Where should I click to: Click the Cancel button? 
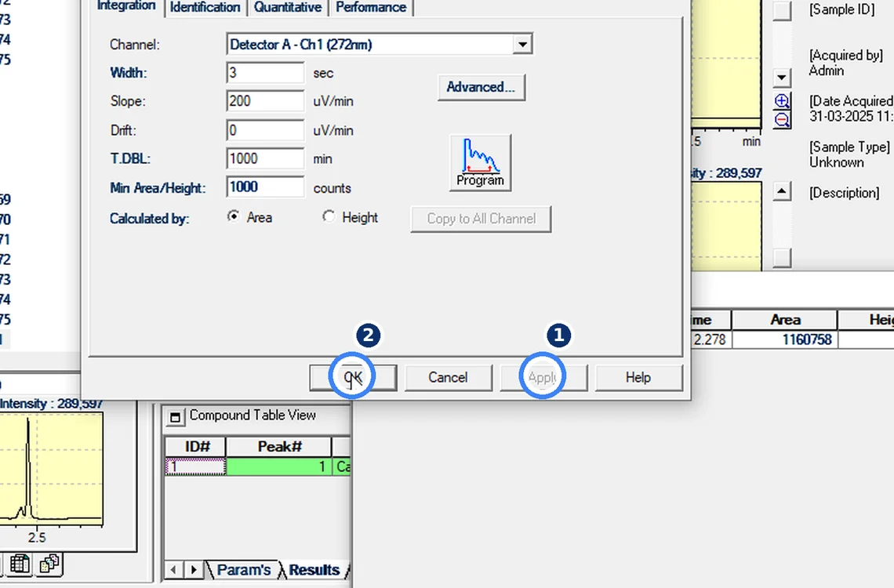(448, 378)
